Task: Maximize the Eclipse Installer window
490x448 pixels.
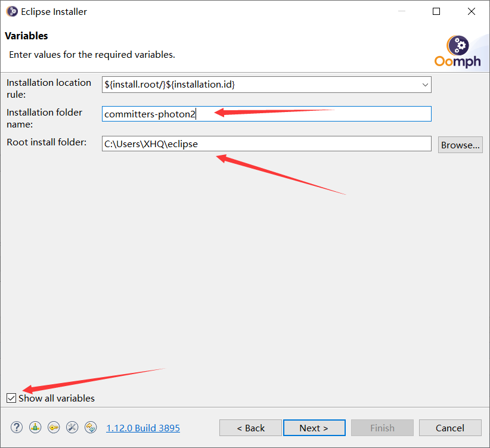Action: pos(436,11)
